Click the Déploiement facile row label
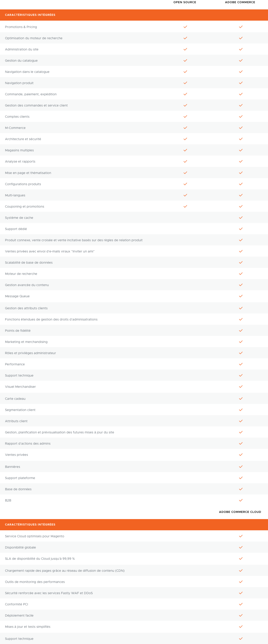The image size is (268, 644). pyautogui.click(x=19, y=616)
